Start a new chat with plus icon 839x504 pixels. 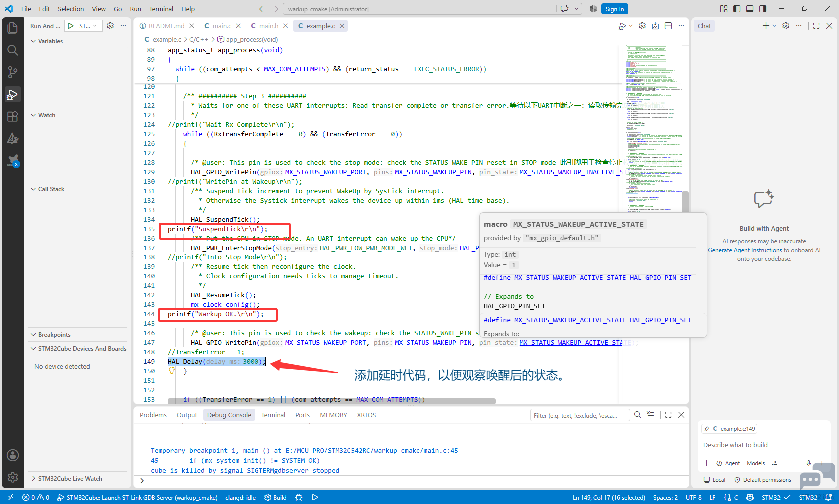(766, 26)
